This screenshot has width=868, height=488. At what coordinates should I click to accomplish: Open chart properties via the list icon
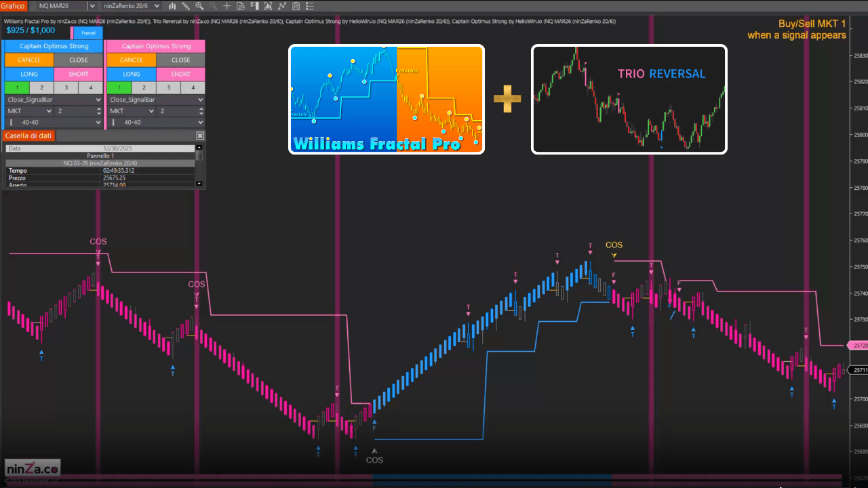tap(309, 5)
